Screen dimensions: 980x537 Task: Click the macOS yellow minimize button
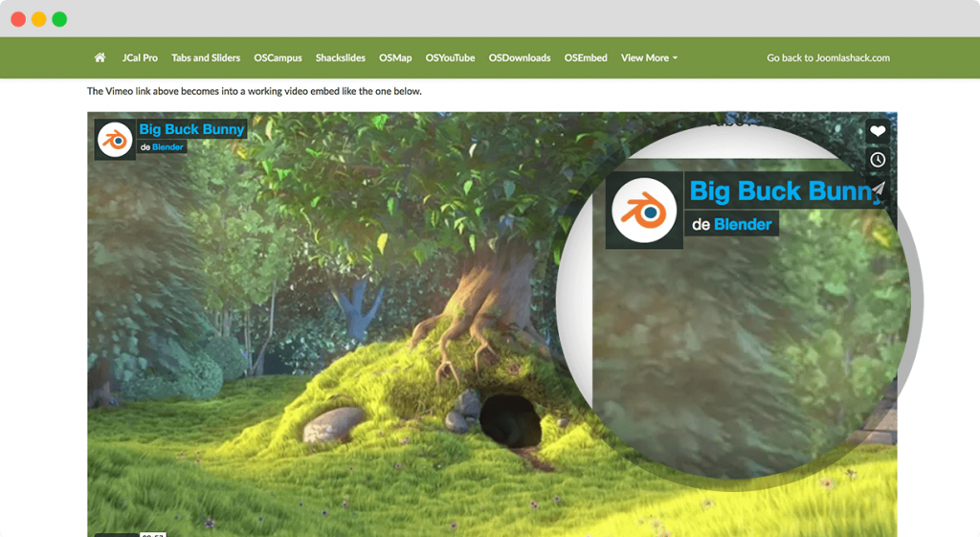pyautogui.click(x=38, y=19)
